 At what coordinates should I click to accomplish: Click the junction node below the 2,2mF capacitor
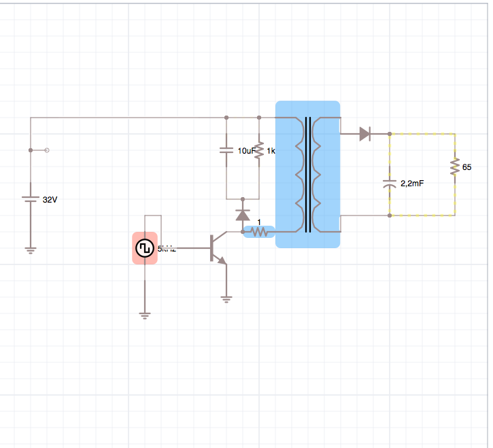coord(390,216)
